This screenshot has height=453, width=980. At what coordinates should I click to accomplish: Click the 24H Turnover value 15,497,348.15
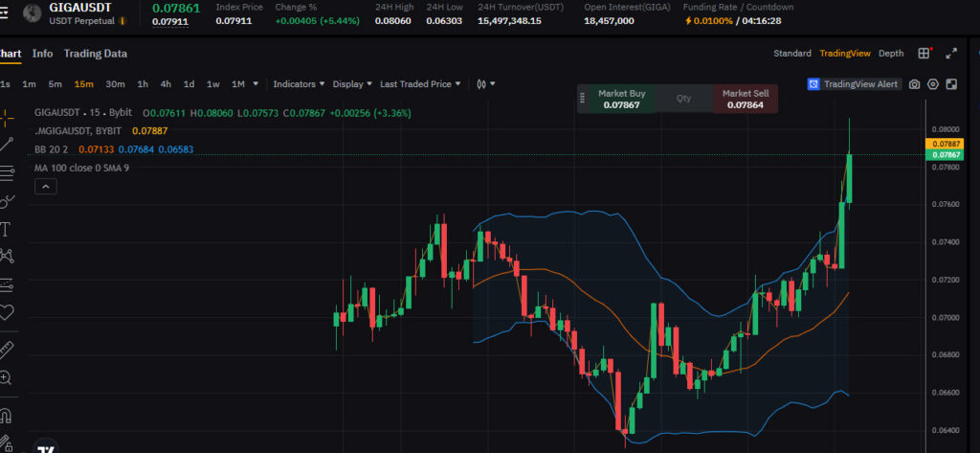click(x=509, y=21)
